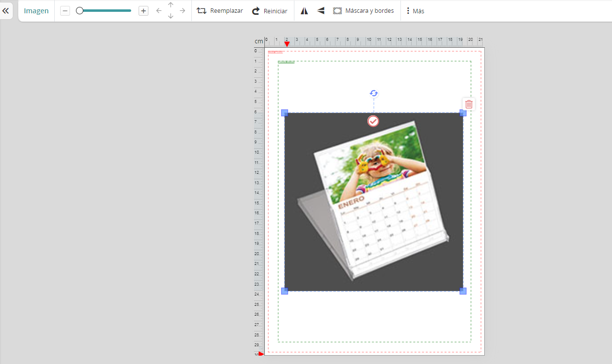Zoom in using the plus button
The width and height of the screenshot is (612, 364).
pos(143,10)
